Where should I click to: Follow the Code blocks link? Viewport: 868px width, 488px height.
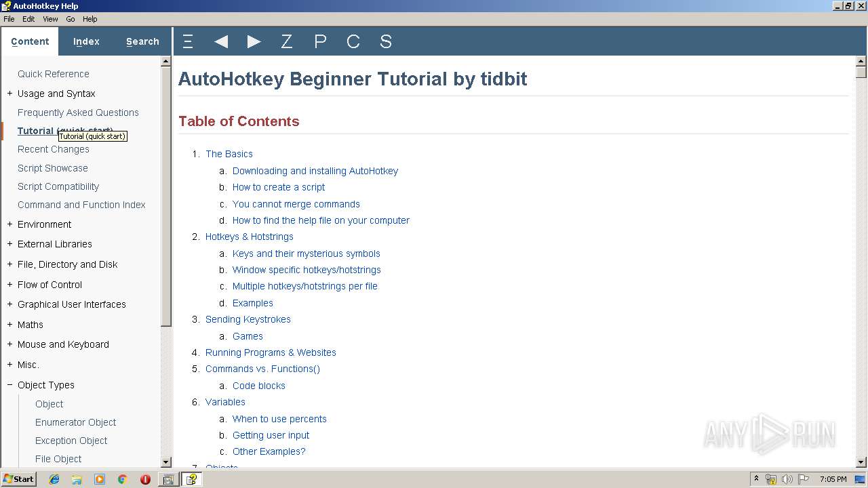tap(259, 386)
